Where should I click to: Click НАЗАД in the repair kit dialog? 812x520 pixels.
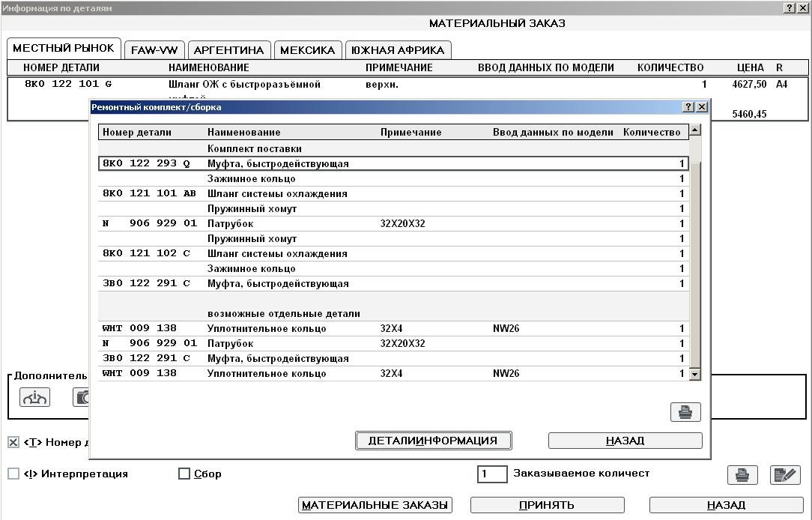[x=625, y=441]
